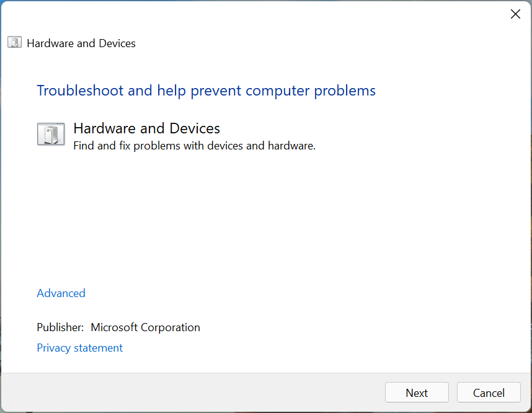The width and height of the screenshot is (532, 413).
Task: Select the Privacy statement hyperlink below Publisher
Action: (79, 348)
